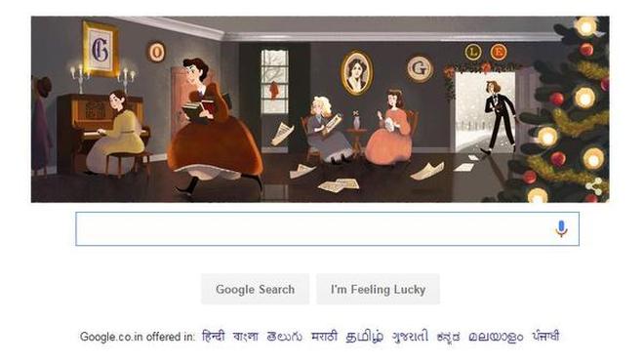Switch the language to Hindi (हिन्दी)

[214, 336]
